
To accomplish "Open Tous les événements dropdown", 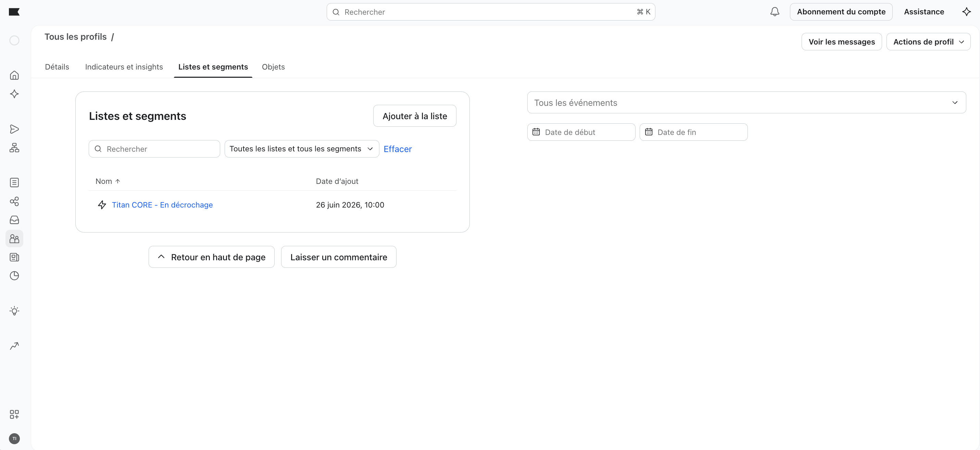I will [746, 102].
